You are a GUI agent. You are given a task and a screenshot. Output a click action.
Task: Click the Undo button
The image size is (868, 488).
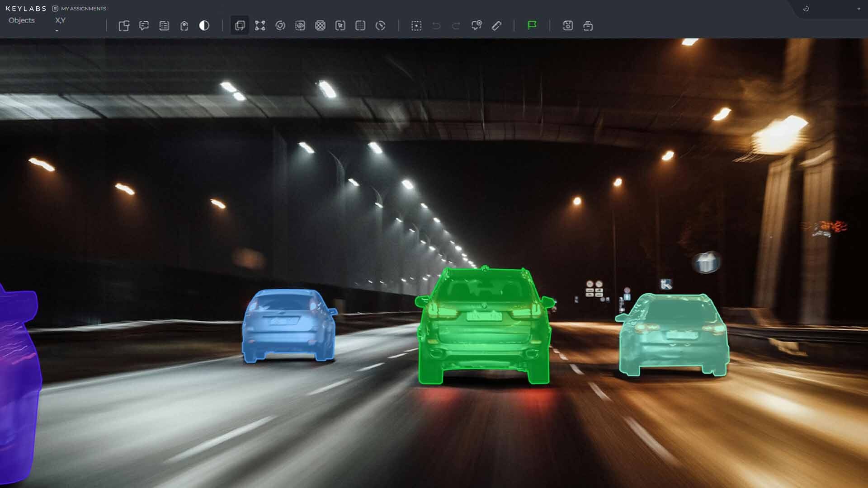(436, 26)
